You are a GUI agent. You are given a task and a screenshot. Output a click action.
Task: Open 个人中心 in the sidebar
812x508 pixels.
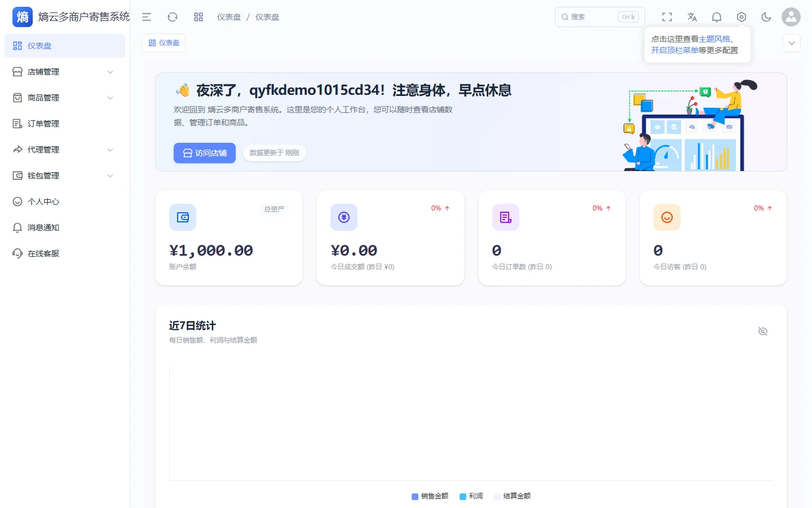[x=65, y=202]
